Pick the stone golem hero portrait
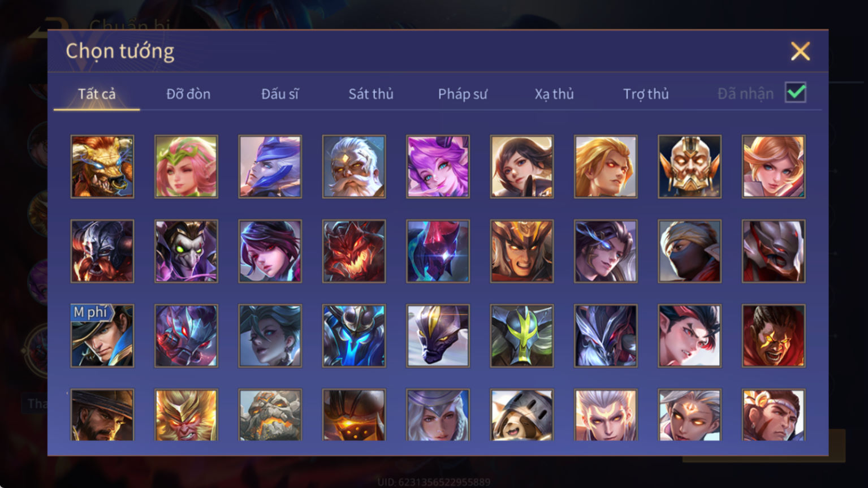The image size is (868, 488). (270, 414)
